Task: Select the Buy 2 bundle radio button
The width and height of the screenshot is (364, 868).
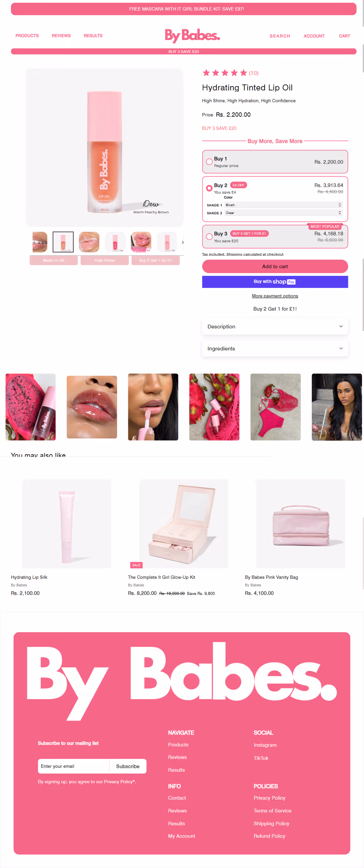Action: (209, 188)
